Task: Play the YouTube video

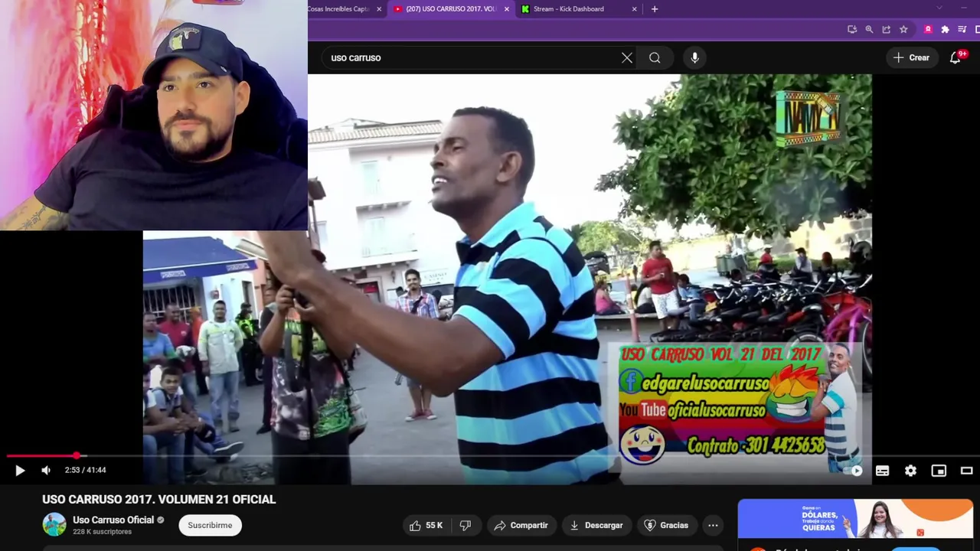Action: [20, 471]
